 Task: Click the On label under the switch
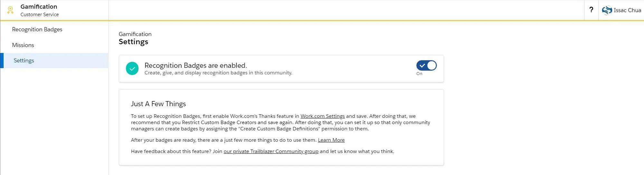(x=419, y=74)
